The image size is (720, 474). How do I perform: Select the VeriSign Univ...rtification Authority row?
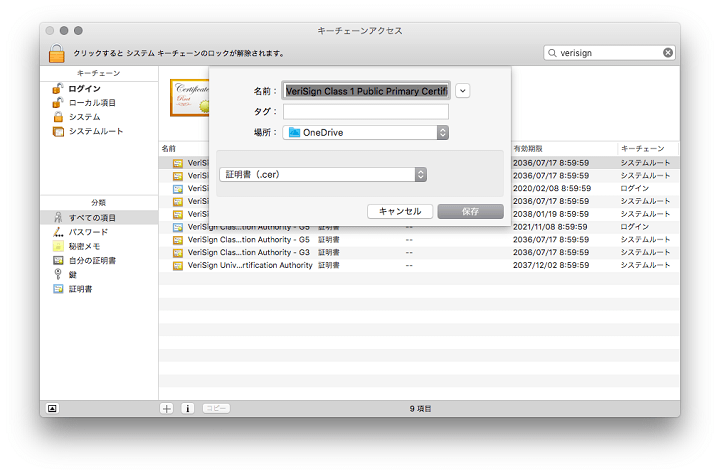pyautogui.click(x=419, y=265)
